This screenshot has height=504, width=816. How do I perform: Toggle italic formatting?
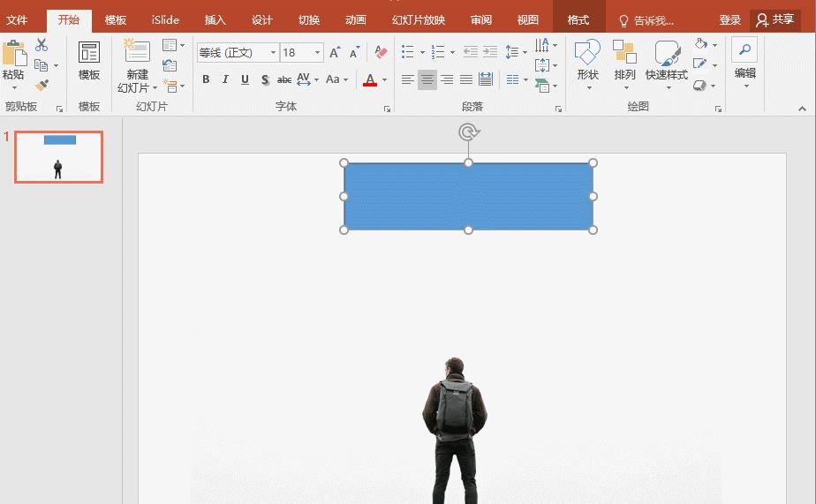225,79
